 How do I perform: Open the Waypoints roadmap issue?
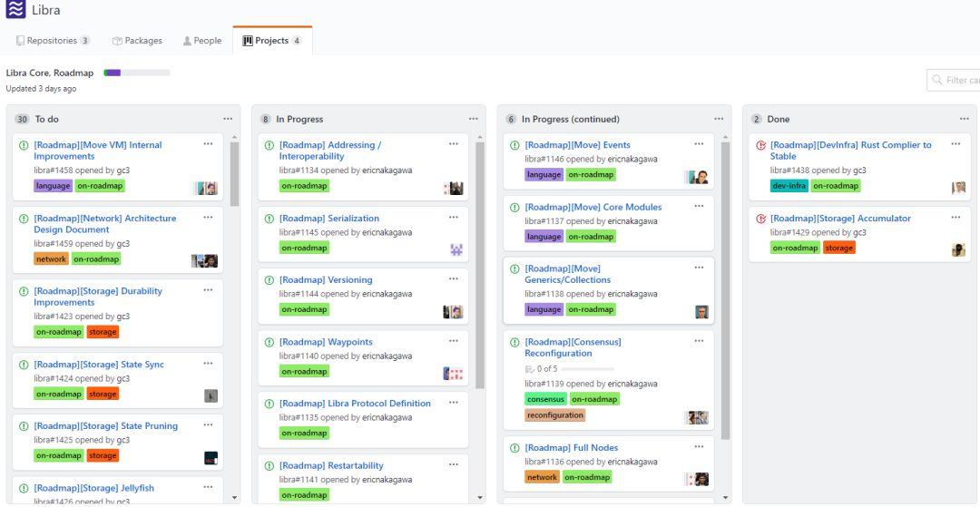pyautogui.click(x=326, y=342)
